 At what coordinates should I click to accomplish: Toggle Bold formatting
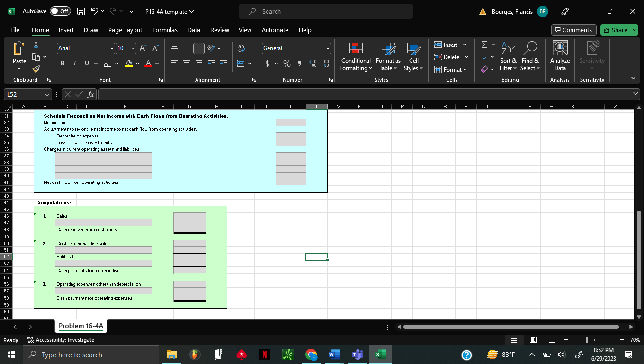pos(63,64)
